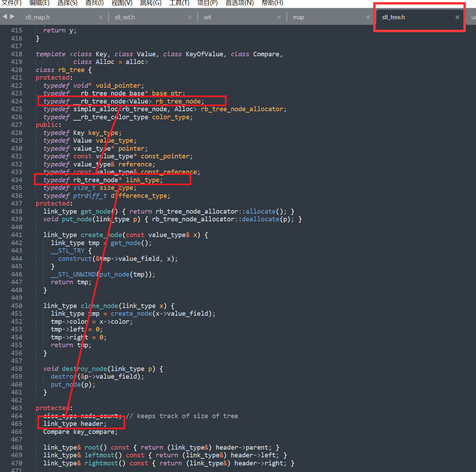
Task: Click '__STL_TRY' on line 443
Action: [68, 251]
